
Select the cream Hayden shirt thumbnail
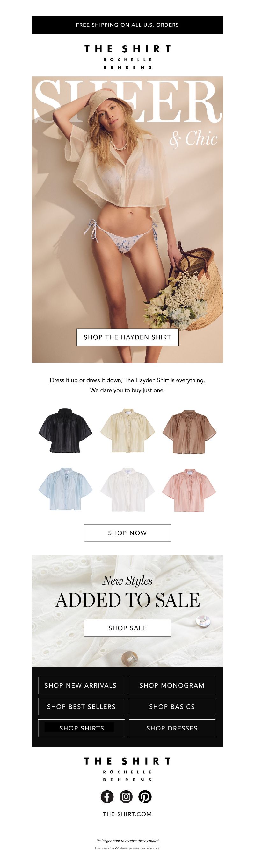click(x=127, y=431)
